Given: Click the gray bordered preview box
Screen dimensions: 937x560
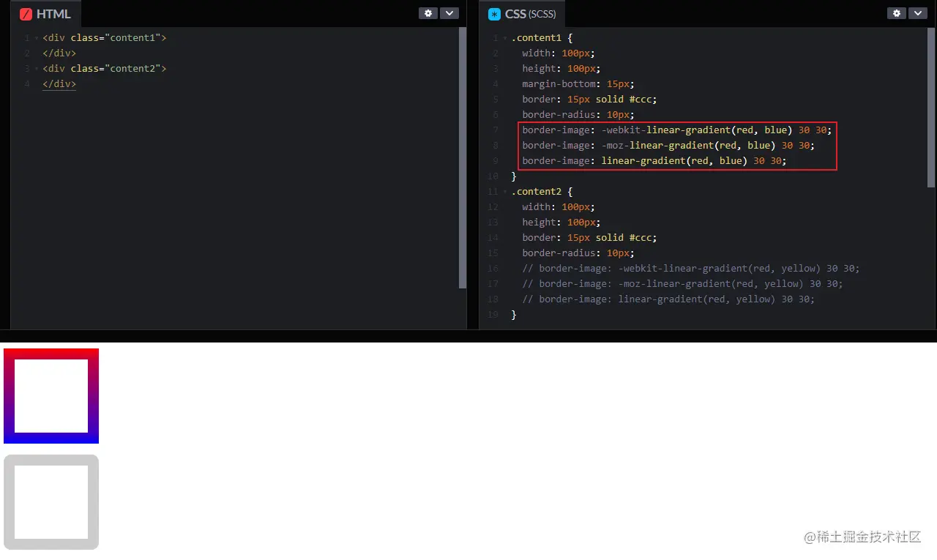Looking at the screenshot, I should 51,502.
